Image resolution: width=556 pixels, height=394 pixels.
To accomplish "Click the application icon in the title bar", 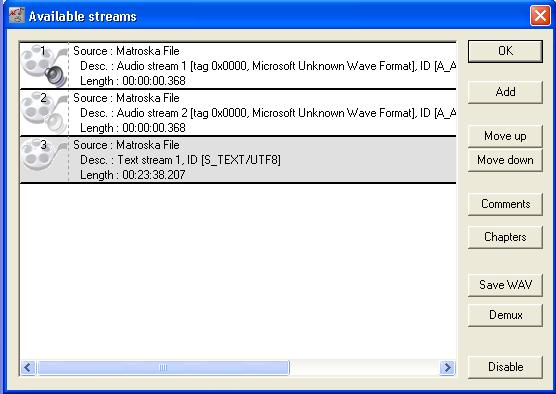I will pos(17,16).
